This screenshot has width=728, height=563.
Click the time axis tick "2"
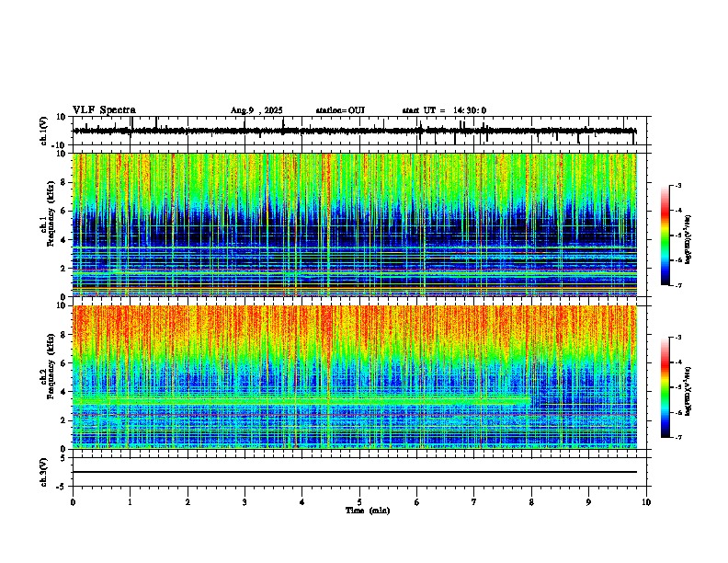(188, 502)
